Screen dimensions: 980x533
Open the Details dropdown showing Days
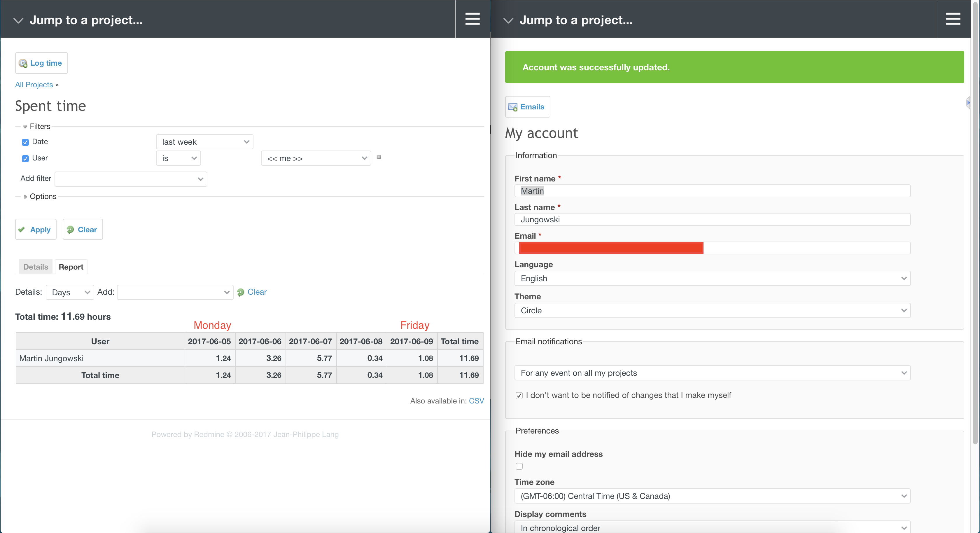[x=70, y=292]
